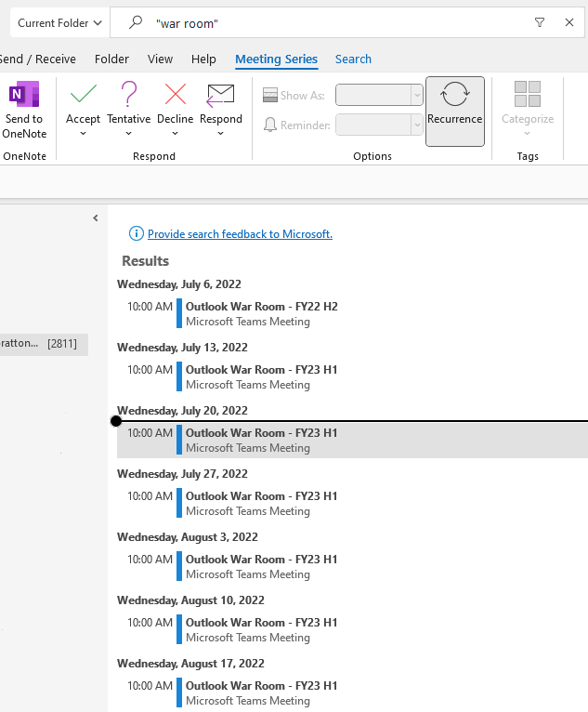The height and width of the screenshot is (712, 588).
Task: Open the Folder tab
Action: (111, 59)
